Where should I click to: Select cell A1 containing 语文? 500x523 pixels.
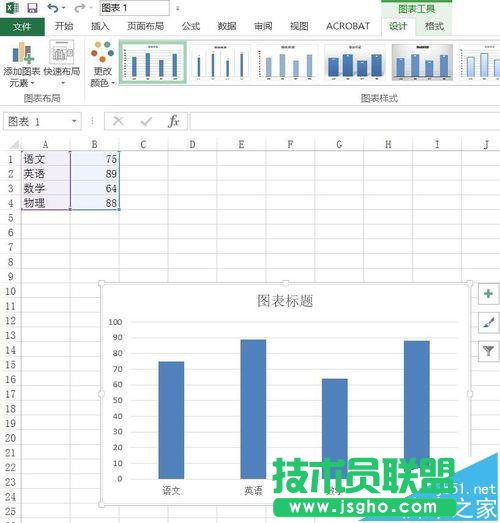click(46, 159)
